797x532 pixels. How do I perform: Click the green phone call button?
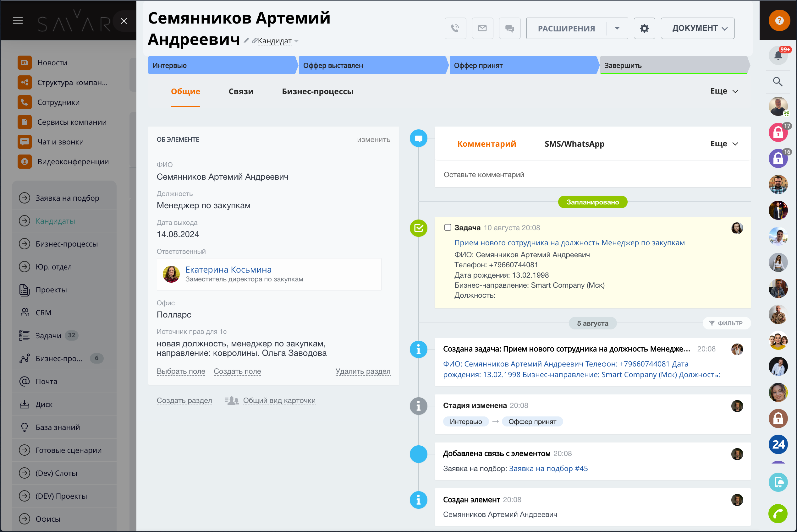(778, 513)
